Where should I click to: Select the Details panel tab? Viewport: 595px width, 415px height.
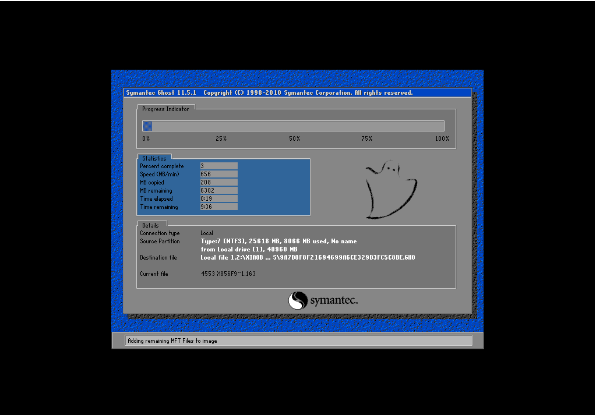[151, 225]
